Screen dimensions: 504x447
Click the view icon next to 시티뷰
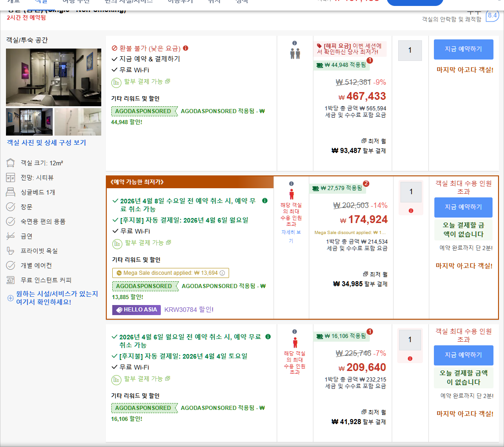[11, 177]
